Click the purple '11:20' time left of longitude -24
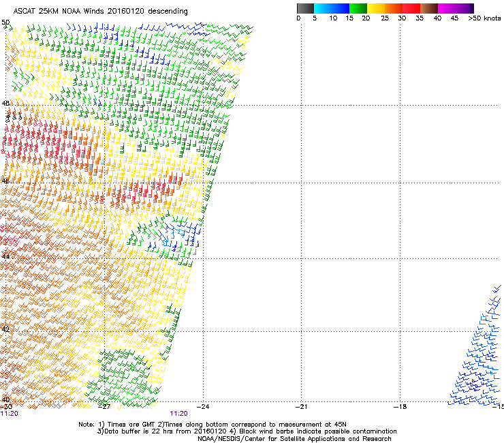The height and width of the screenshot is (443, 504). click(178, 414)
